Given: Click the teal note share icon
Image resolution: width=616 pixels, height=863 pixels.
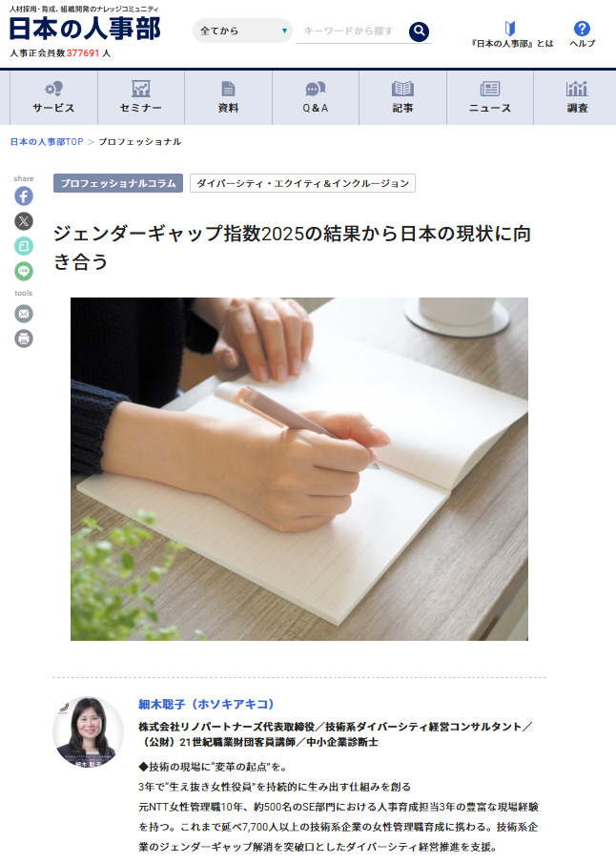Looking at the screenshot, I should coord(24,246).
